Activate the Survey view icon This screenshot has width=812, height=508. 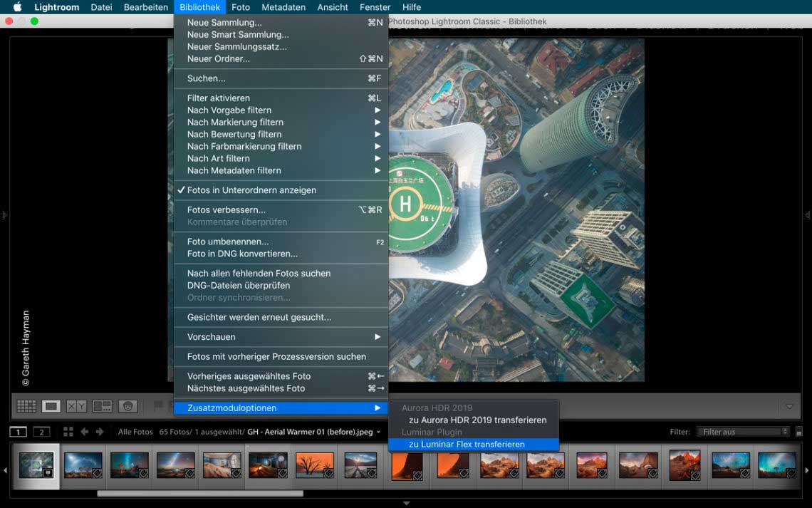click(x=103, y=406)
